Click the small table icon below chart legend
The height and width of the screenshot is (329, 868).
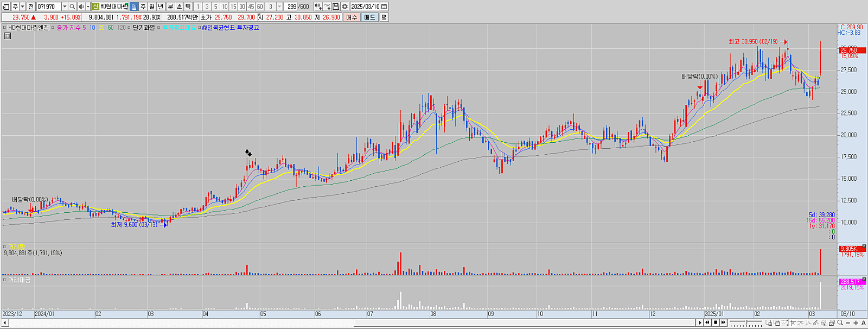click(x=7, y=36)
